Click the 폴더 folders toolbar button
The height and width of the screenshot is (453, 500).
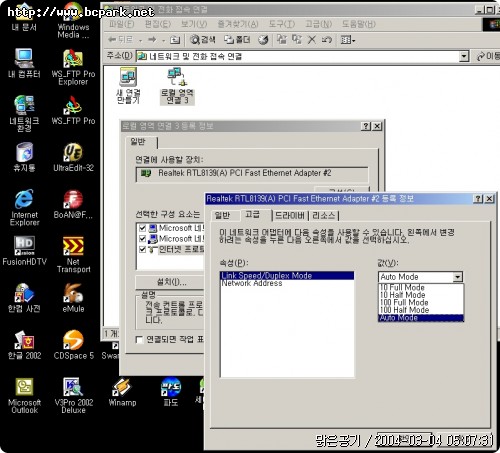(237, 40)
